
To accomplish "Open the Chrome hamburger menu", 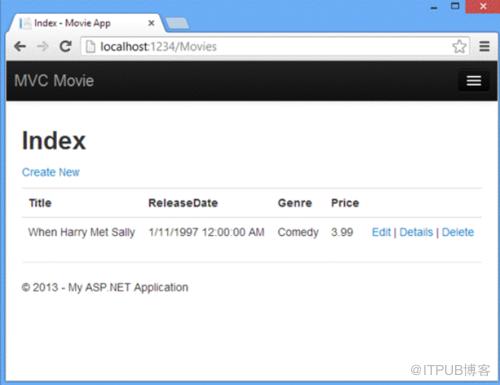I will point(484,46).
